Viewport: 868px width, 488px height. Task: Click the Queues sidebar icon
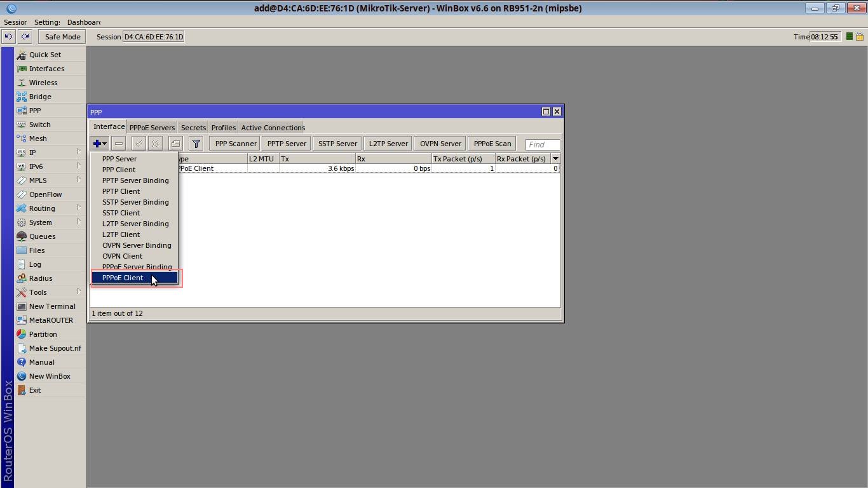coord(22,236)
